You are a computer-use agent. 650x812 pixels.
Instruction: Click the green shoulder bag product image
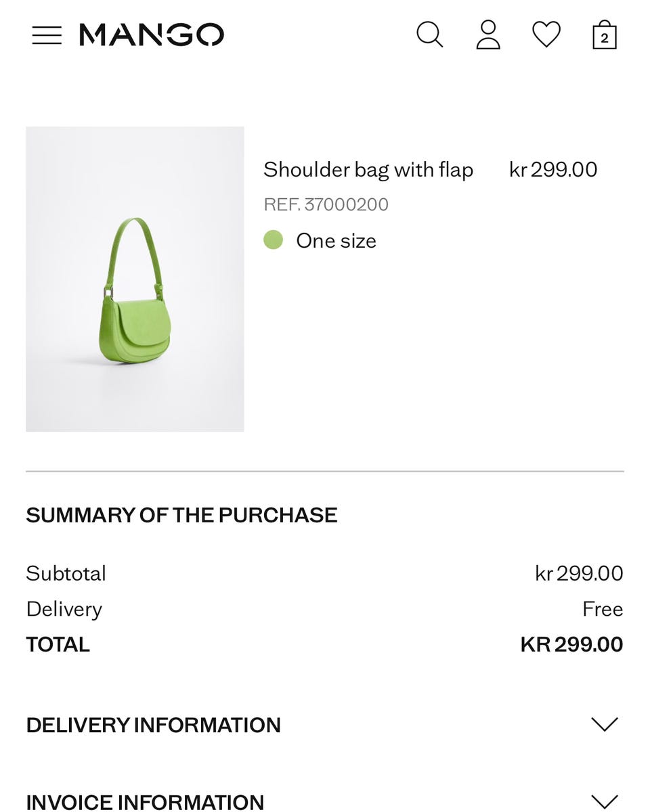(135, 279)
